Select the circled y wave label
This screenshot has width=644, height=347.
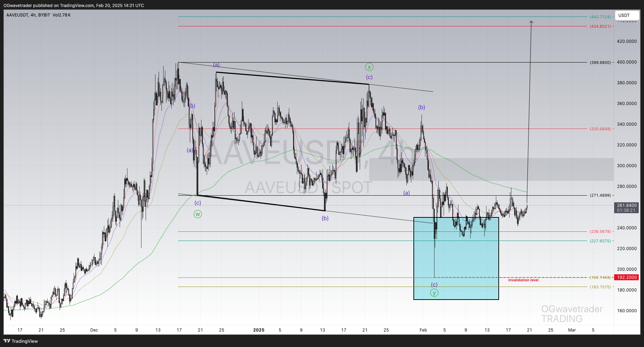click(x=434, y=293)
